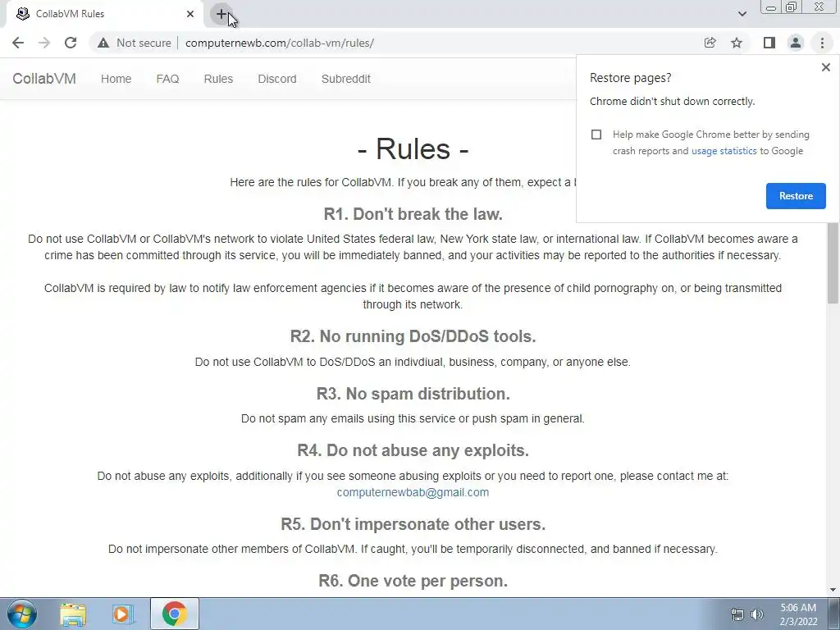
Task: Dismiss the Restore pages popup
Action: (825, 67)
